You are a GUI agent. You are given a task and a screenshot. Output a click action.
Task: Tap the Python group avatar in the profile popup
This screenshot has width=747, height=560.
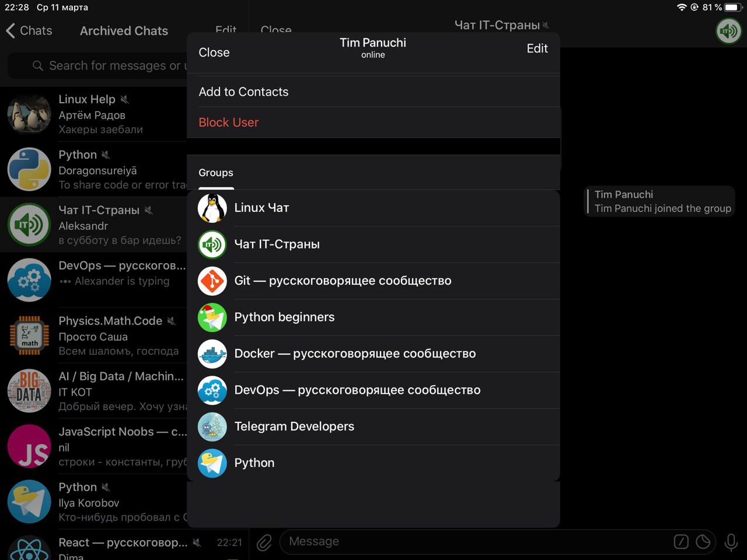tap(212, 463)
